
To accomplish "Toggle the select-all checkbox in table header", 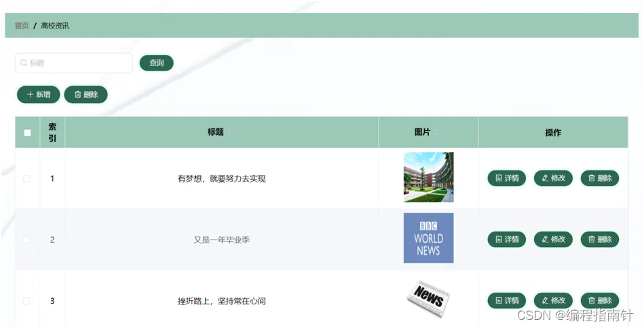I will pyautogui.click(x=28, y=133).
